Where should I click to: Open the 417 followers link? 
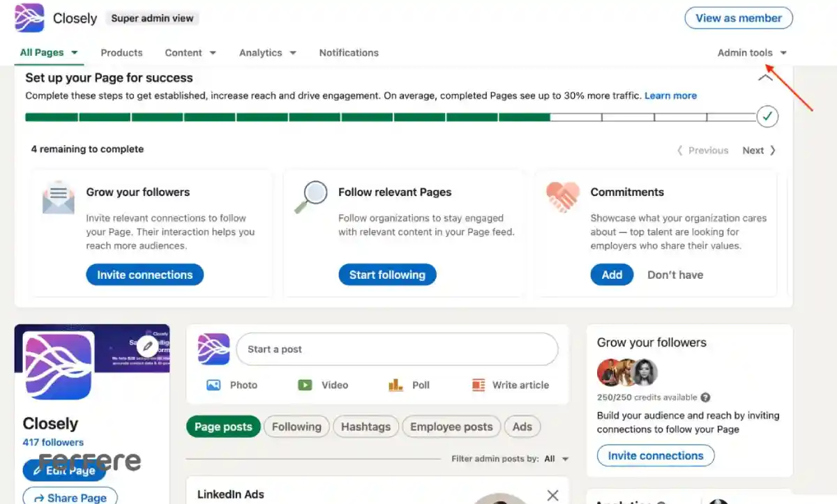53,442
